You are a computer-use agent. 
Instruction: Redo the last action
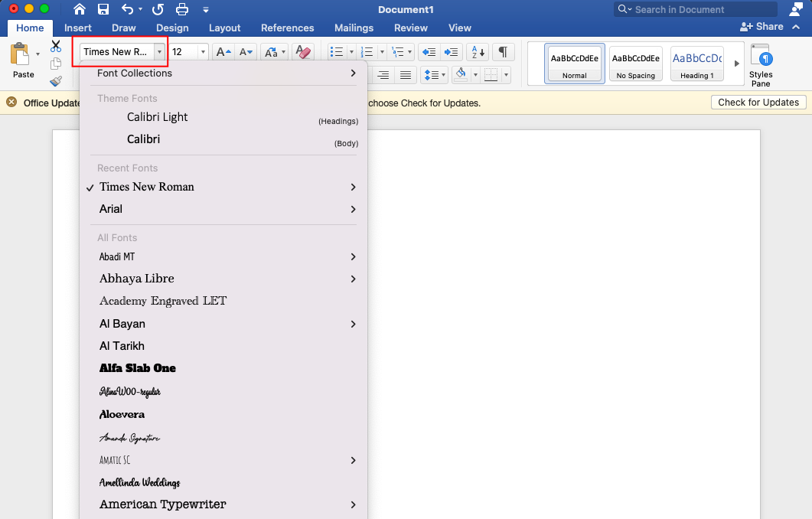point(158,9)
